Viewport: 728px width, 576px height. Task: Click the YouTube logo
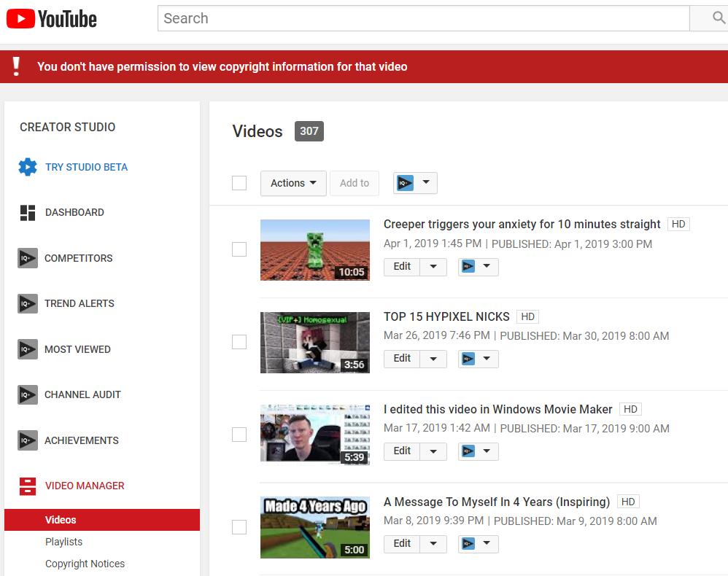51,19
